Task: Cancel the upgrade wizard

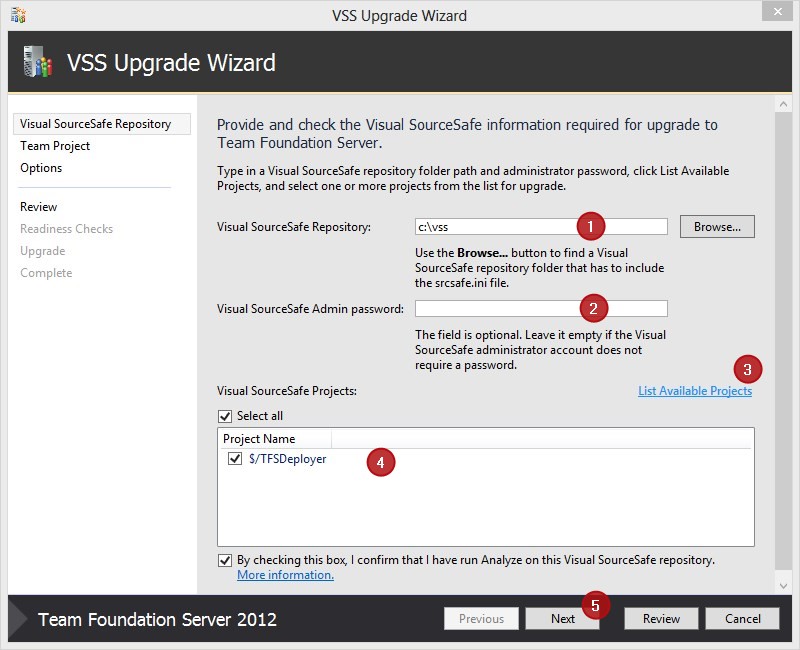Action: click(x=742, y=618)
